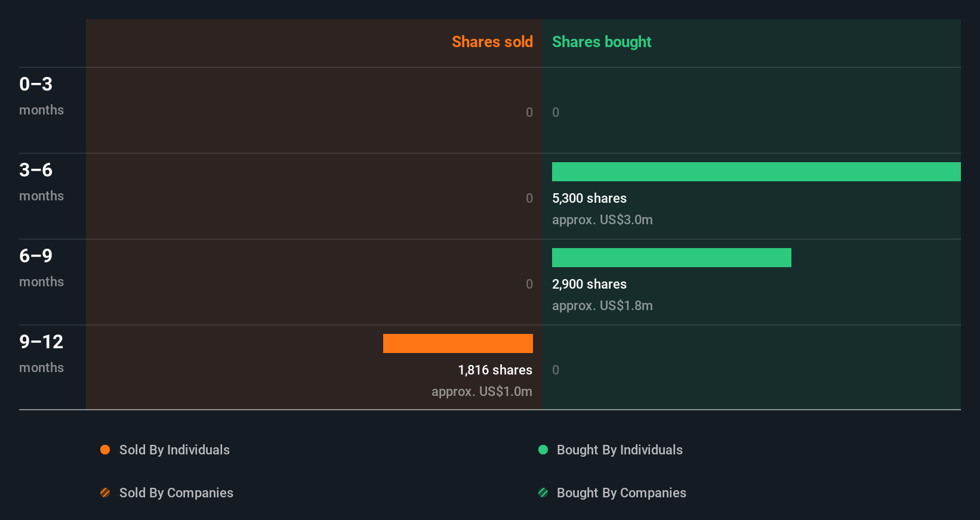Select the Bought By Companies legend label
This screenshot has height=520, width=980.
[x=621, y=493]
